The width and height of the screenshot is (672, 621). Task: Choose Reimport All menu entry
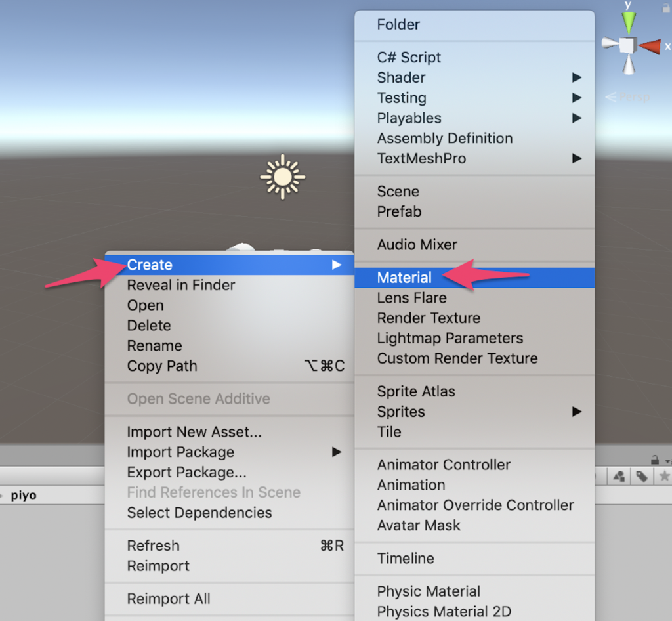click(229, 599)
